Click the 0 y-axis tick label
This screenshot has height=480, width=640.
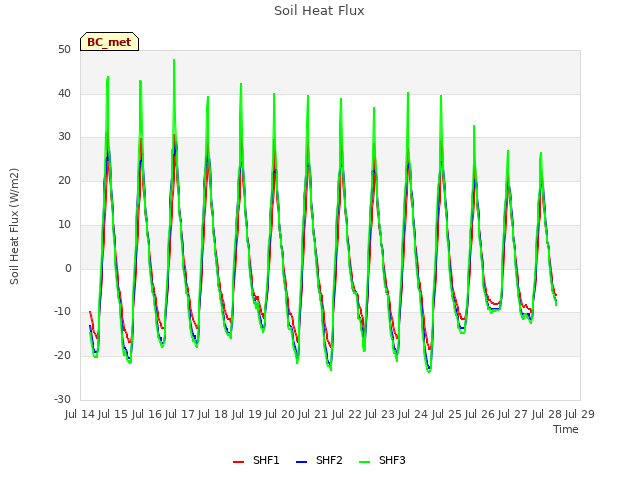(x=68, y=269)
